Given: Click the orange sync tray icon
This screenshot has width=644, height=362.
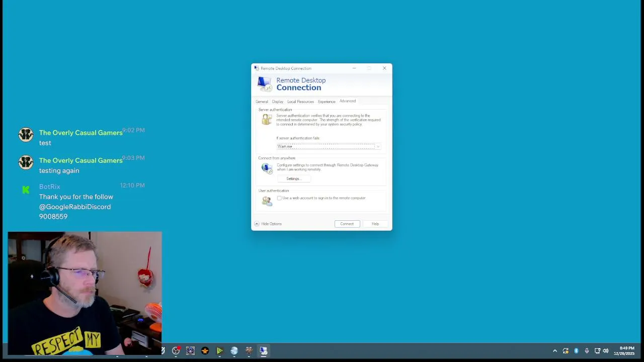Looking at the screenshot, I should point(566,351).
